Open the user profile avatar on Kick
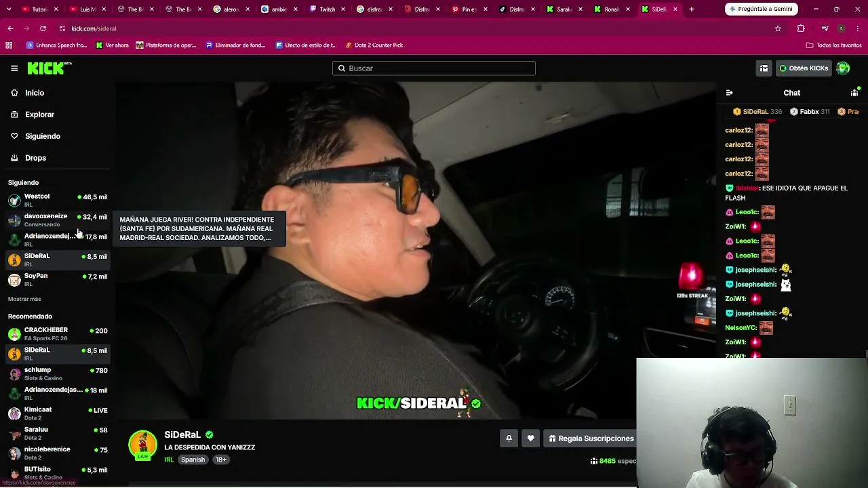This screenshot has height=488, width=868. pyautogui.click(x=843, y=68)
